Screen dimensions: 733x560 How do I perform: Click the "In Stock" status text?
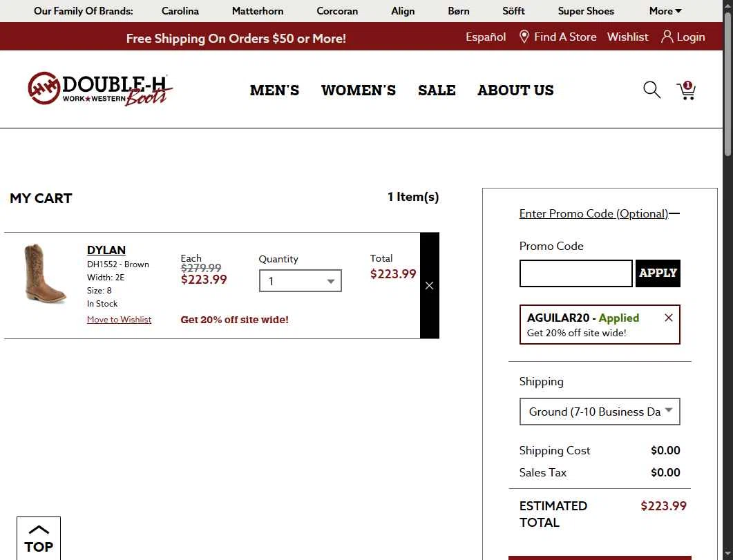pos(102,304)
